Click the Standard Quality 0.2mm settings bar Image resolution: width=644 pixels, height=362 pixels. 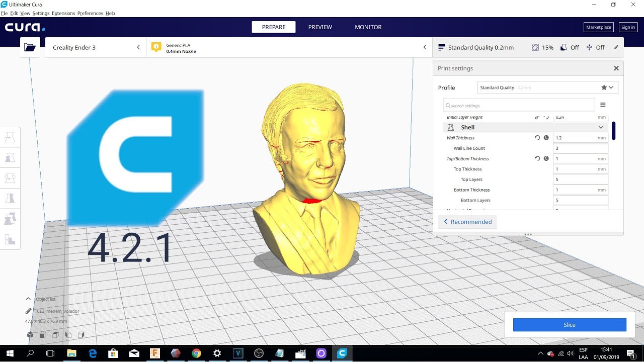click(528, 47)
